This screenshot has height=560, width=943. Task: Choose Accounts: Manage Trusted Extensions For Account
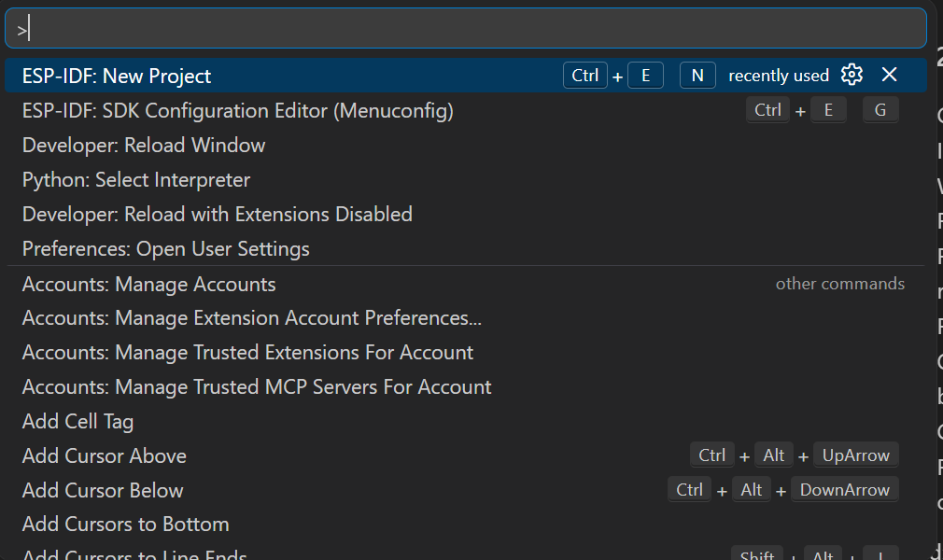click(466, 352)
